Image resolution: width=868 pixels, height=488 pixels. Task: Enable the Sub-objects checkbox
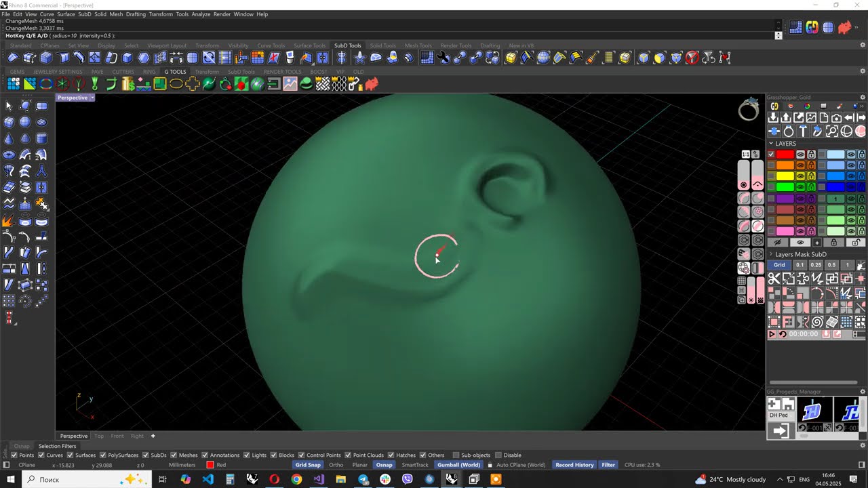pyautogui.click(x=456, y=455)
